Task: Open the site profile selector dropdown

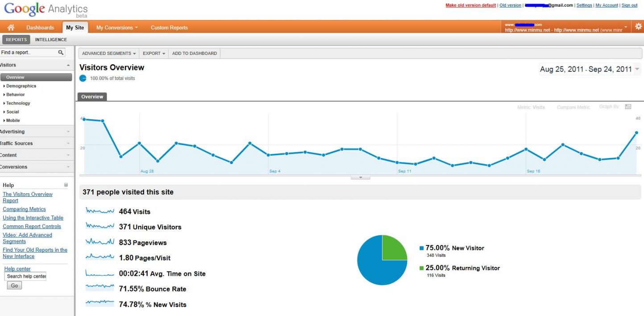Action: click(x=566, y=27)
